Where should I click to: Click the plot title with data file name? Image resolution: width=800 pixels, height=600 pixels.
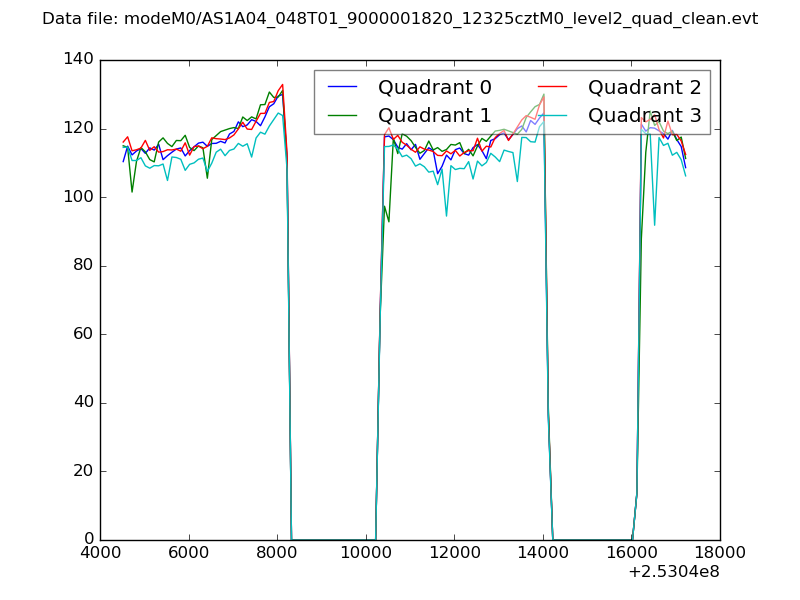tap(400, 19)
